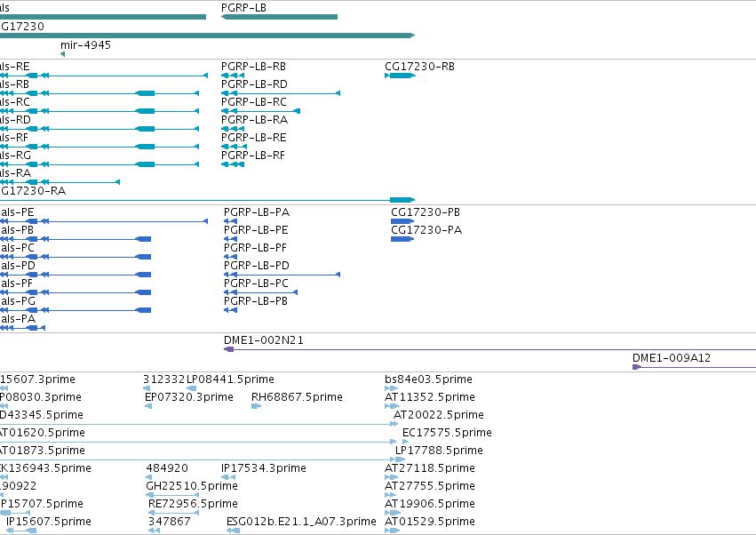Select the CG17230-PB label

[x=426, y=212]
